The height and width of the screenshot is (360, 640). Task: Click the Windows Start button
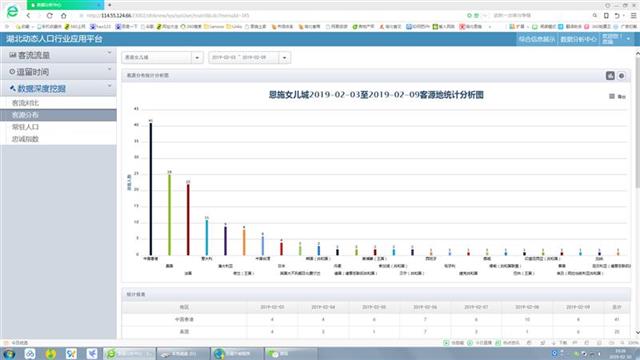9,353
